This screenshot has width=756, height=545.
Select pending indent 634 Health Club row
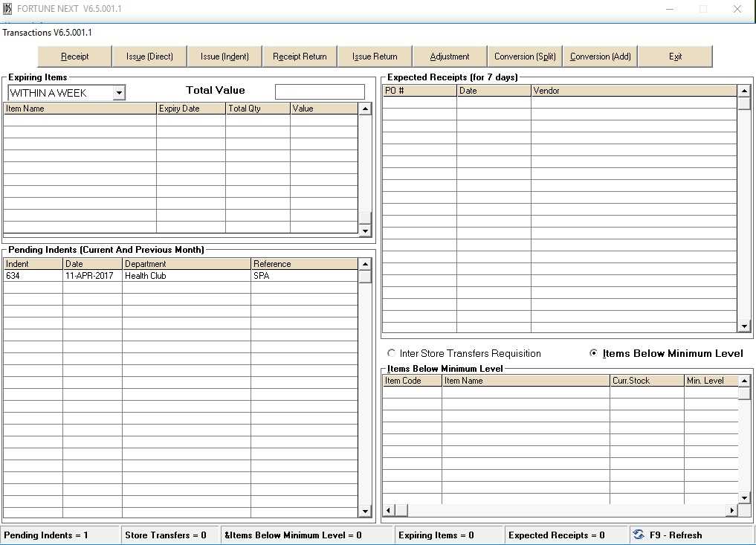149,276
